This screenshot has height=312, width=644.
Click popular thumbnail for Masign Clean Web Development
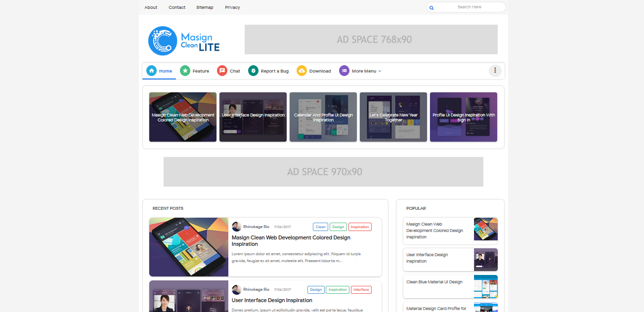[486, 229]
